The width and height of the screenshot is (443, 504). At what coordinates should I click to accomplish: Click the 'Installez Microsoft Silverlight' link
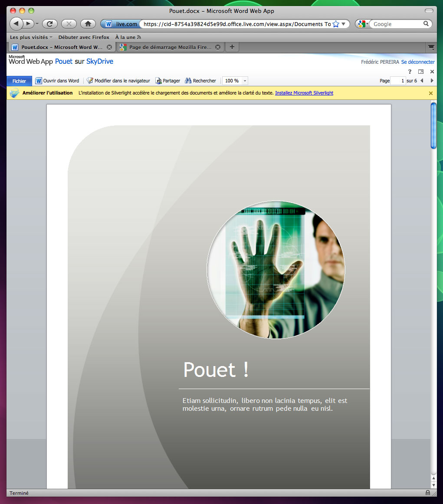[304, 93]
